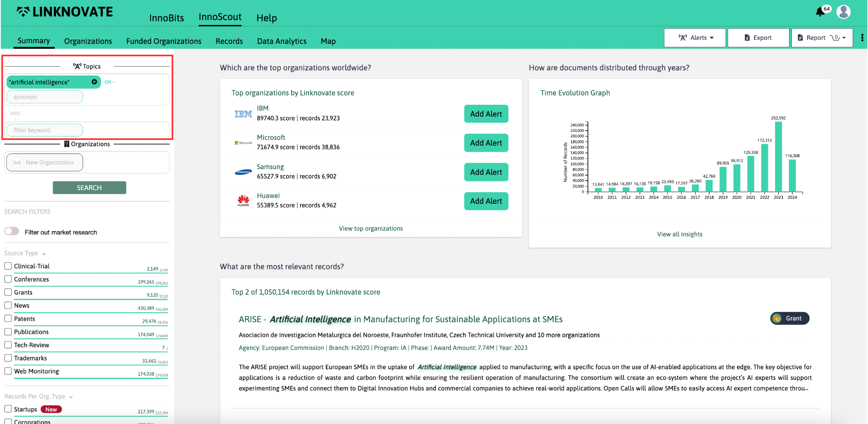Click the Microsoft logo
Screen dimensions: 868x424
[243, 143]
